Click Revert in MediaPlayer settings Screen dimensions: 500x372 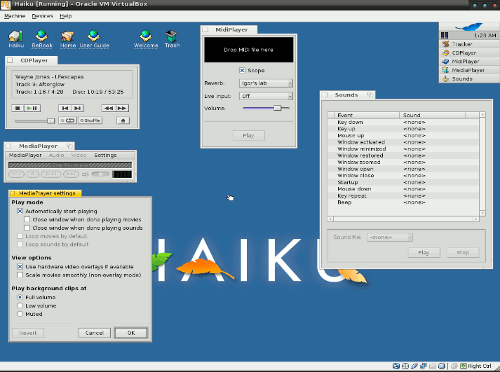28,333
